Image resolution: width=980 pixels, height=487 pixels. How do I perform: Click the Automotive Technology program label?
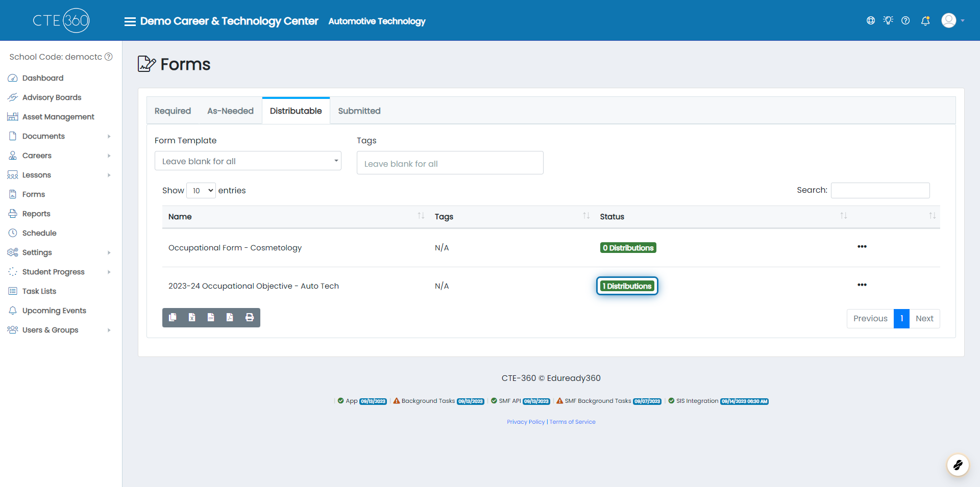coord(377,21)
